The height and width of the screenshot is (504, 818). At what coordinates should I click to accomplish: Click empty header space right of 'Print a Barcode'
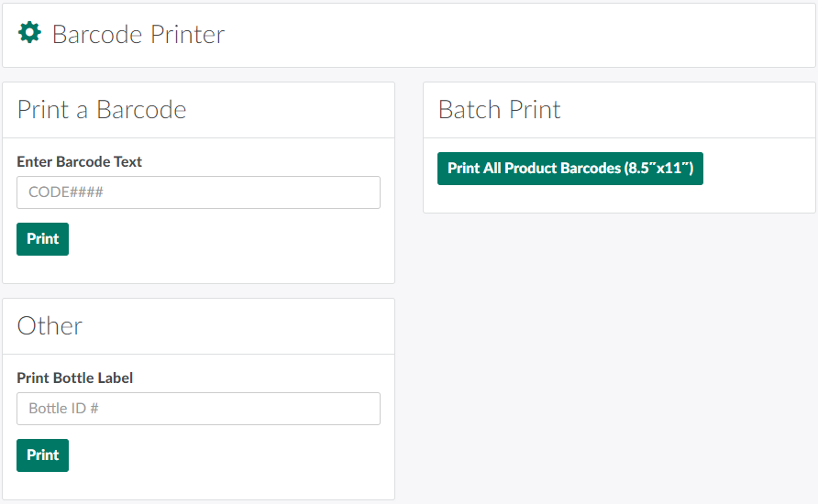coord(293,110)
